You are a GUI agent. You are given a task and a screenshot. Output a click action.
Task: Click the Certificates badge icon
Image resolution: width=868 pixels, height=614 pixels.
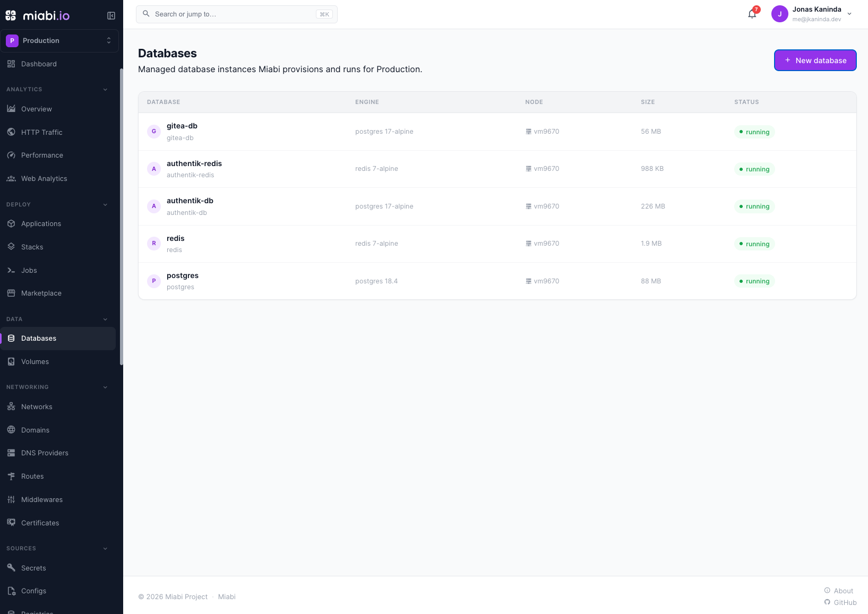point(11,523)
